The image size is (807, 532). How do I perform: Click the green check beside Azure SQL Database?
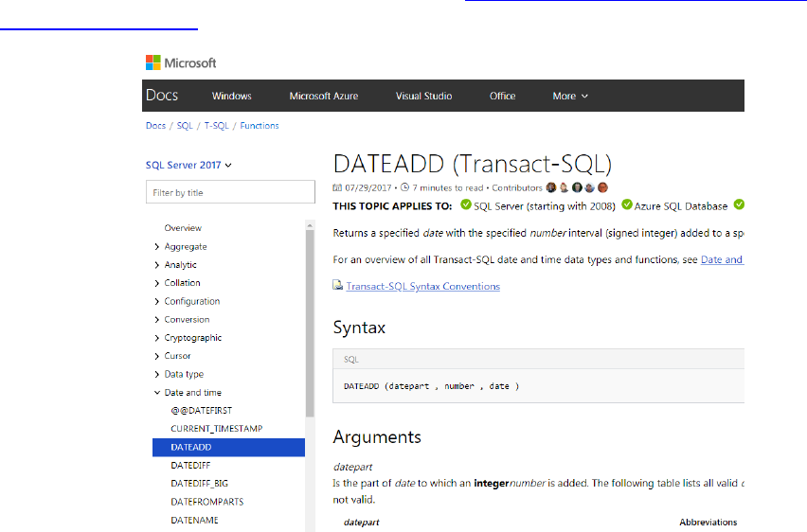coord(627,204)
